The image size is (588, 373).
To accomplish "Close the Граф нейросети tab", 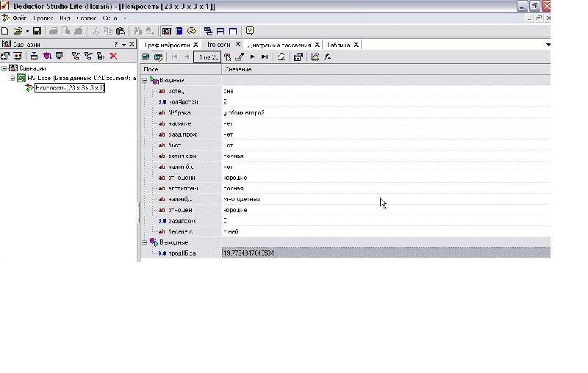I will (196, 45).
